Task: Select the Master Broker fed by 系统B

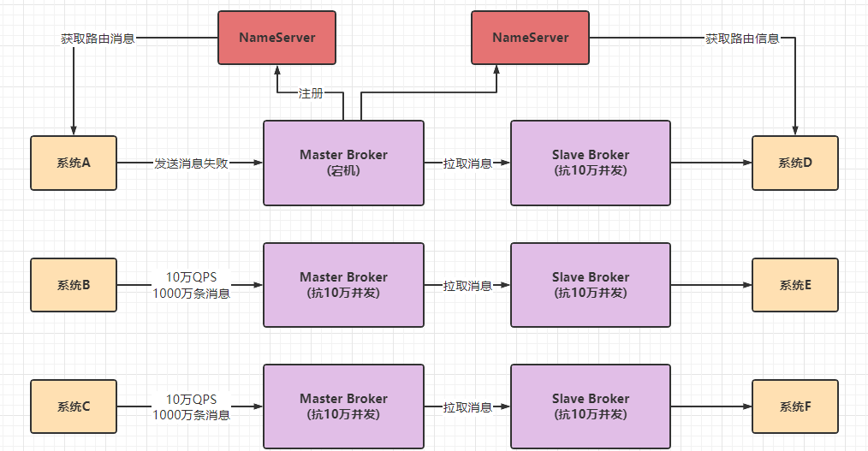Action: point(344,285)
